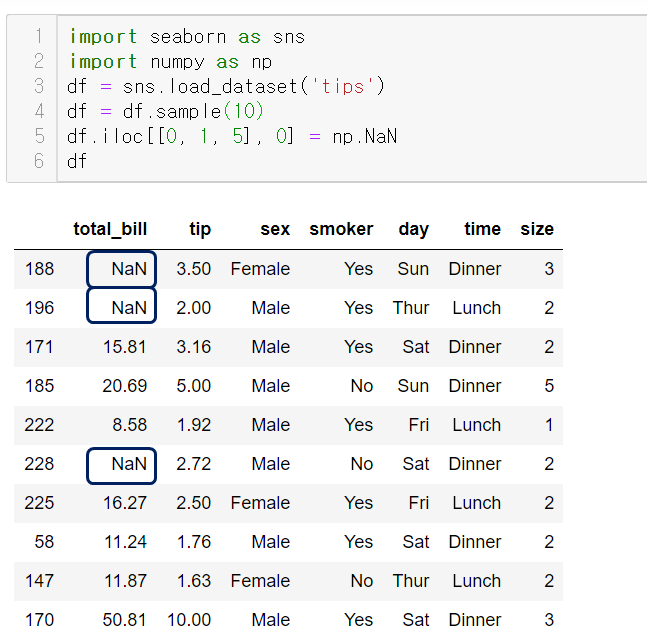
Task: Click size value 1 in row 222
Action: (x=549, y=425)
